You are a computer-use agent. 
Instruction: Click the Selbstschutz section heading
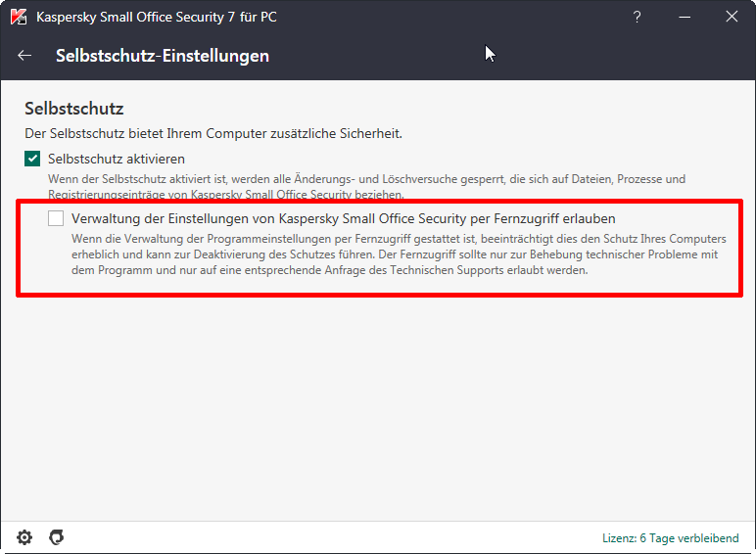click(x=74, y=109)
